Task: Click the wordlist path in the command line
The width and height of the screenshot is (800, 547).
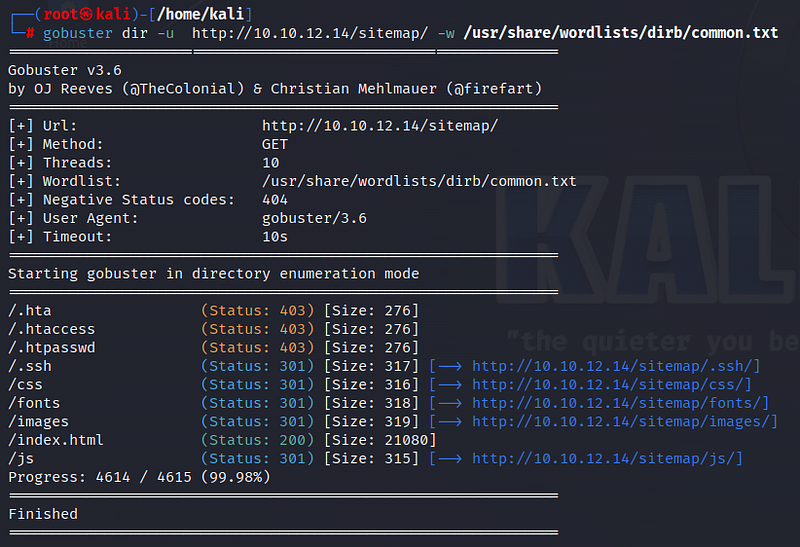Action: 620,33
